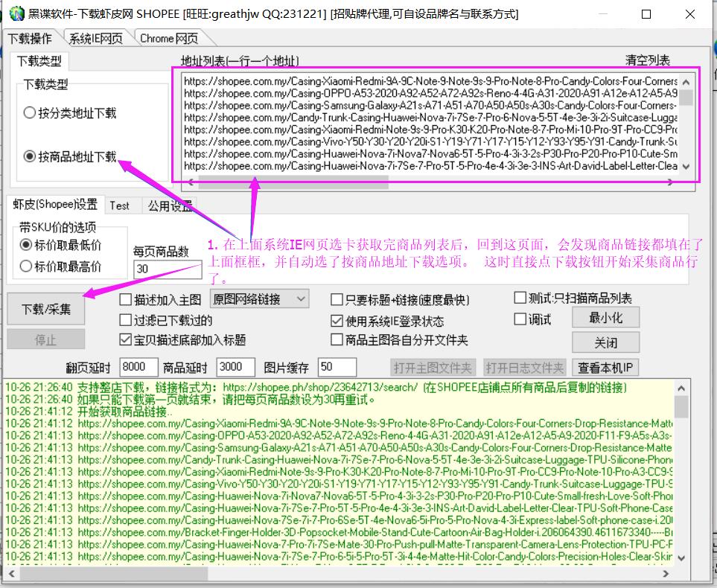The width and height of the screenshot is (717, 588).
Task: Enable 描述加入主图 checkbox
Action: tap(160, 300)
